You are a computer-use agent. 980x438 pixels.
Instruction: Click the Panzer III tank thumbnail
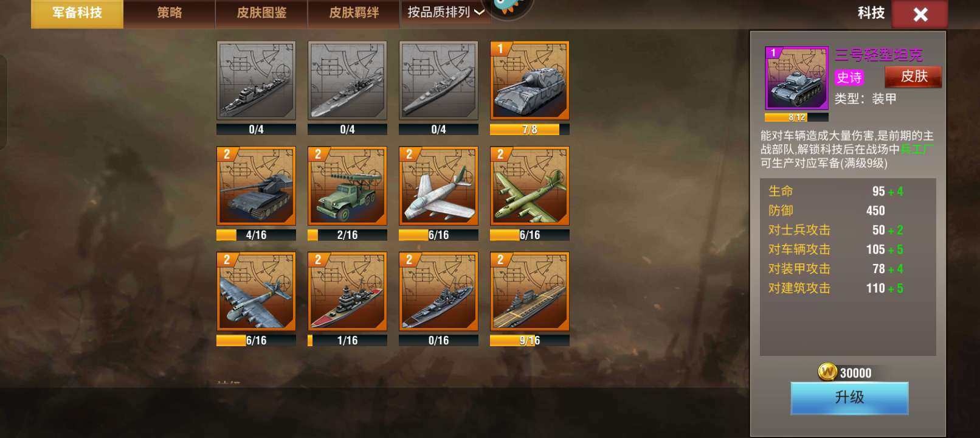point(796,78)
